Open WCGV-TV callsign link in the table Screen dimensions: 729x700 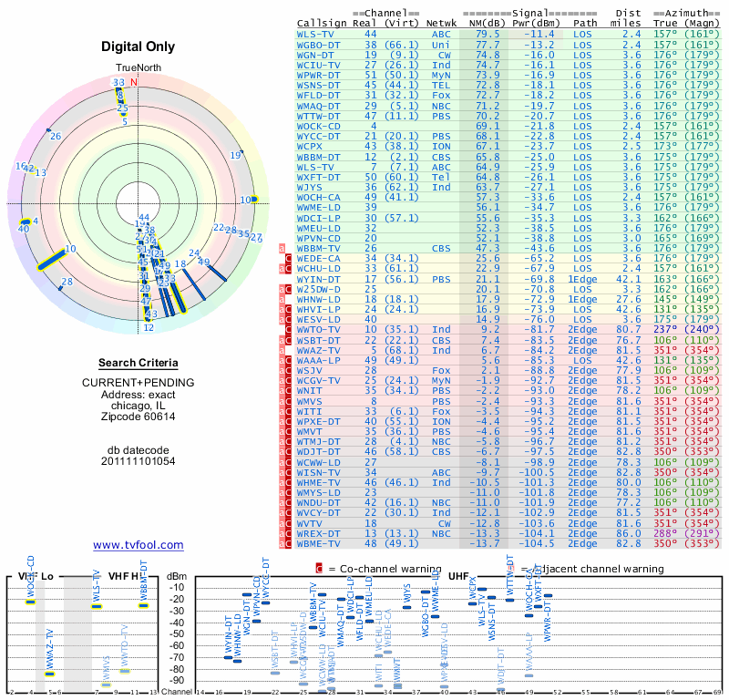click(318, 380)
